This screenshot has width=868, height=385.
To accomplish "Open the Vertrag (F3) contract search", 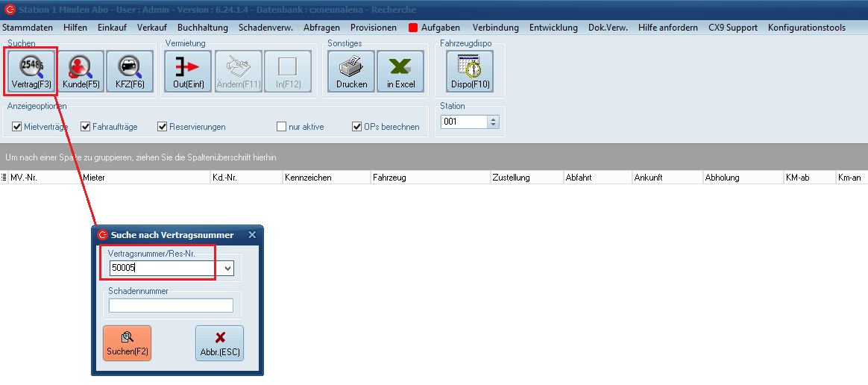I will click(x=31, y=72).
